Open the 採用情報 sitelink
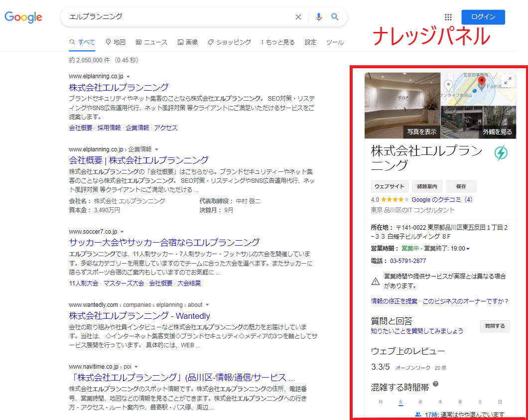528x420 pixels. [109, 128]
